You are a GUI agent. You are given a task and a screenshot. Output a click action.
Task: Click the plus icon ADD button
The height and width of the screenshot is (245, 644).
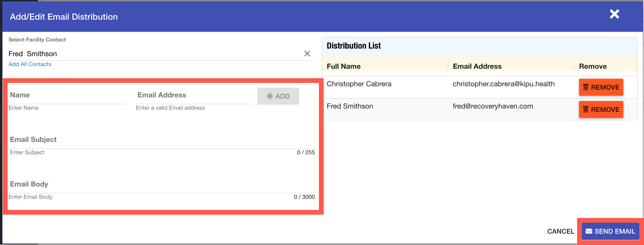278,96
